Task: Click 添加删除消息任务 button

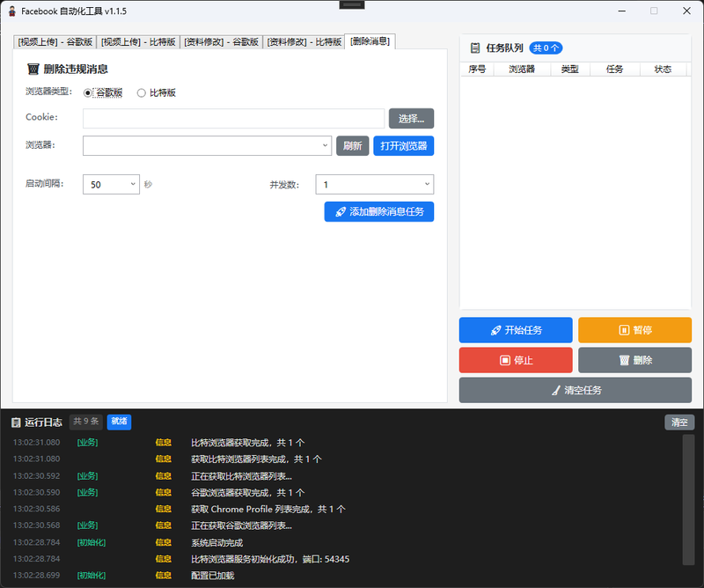Action: pyautogui.click(x=379, y=211)
